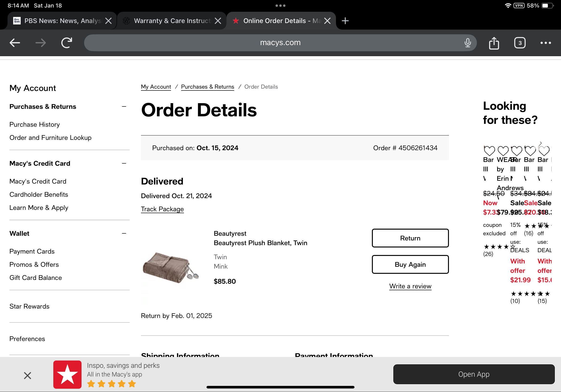Open the Beautyrest blanket product thumbnail
Image resolution: width=561 pixels, height=392 pixels.
click(x=171, y=268)
